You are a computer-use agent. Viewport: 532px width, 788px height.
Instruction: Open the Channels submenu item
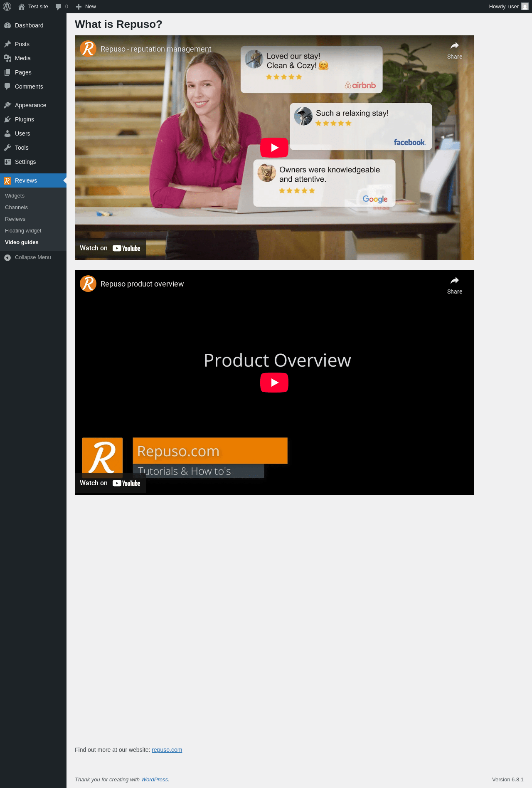coord(33,207)
